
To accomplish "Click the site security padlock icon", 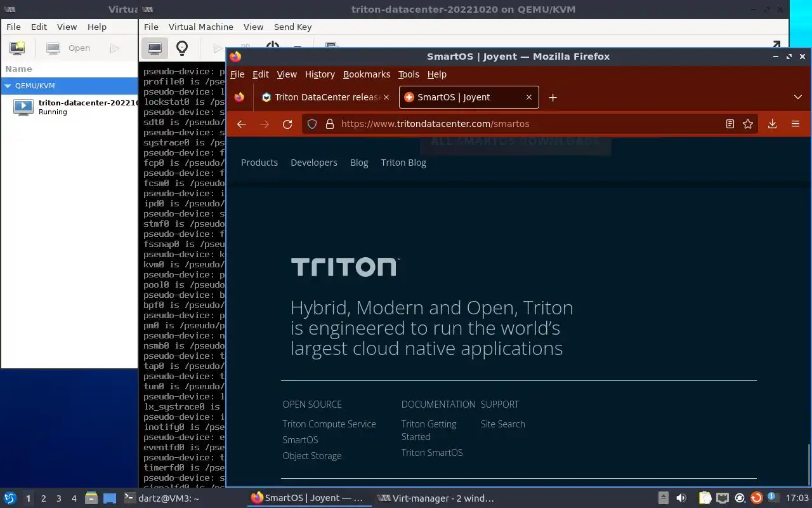I will 329,124.
